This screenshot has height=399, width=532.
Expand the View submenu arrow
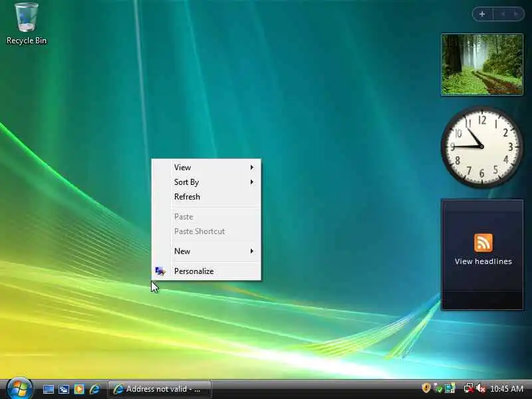[252, 168]
